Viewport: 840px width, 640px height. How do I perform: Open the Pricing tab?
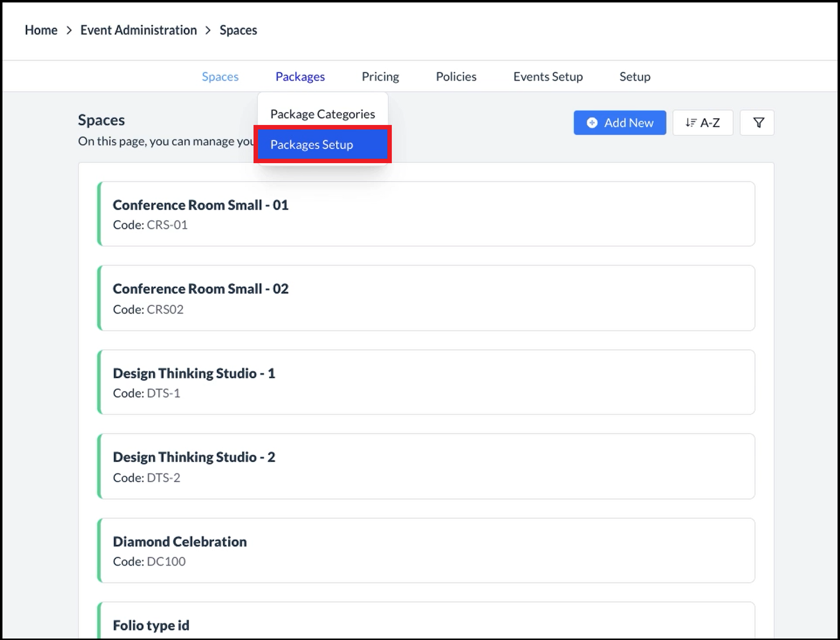pos(380,76)
